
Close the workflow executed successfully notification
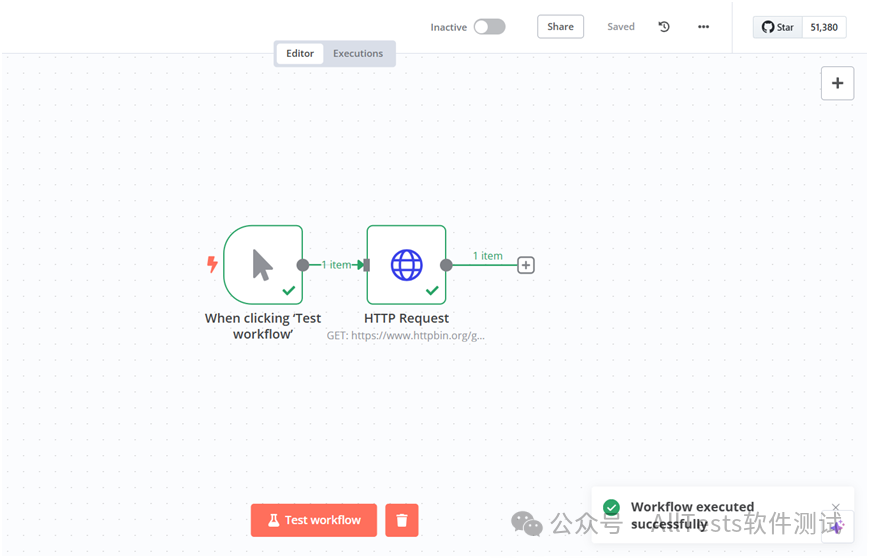(x=836, y=507)
